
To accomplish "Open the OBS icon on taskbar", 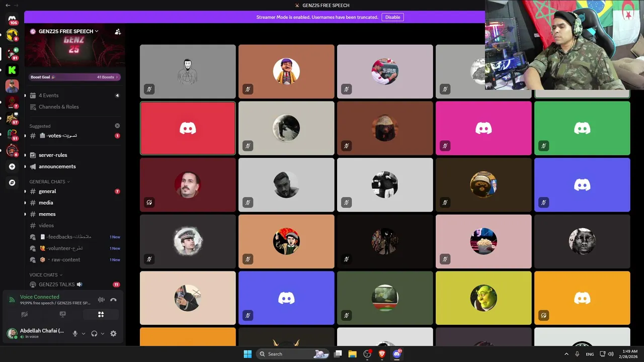I will coord(367,354).
